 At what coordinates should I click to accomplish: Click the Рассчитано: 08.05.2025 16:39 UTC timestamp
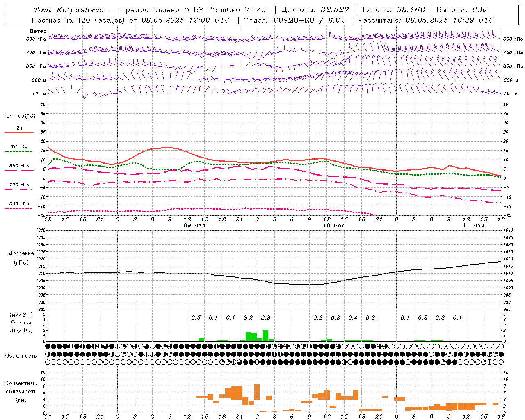click(x=426, y=20)
